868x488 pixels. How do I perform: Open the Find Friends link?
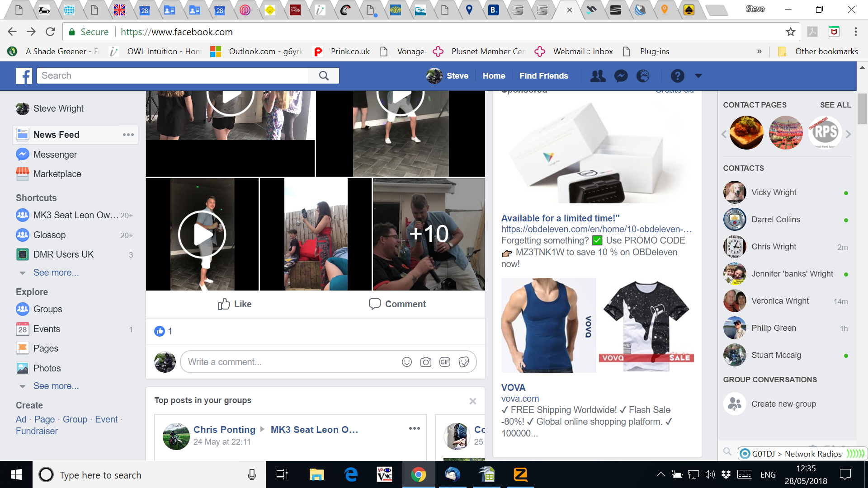[x=544, y=76]
